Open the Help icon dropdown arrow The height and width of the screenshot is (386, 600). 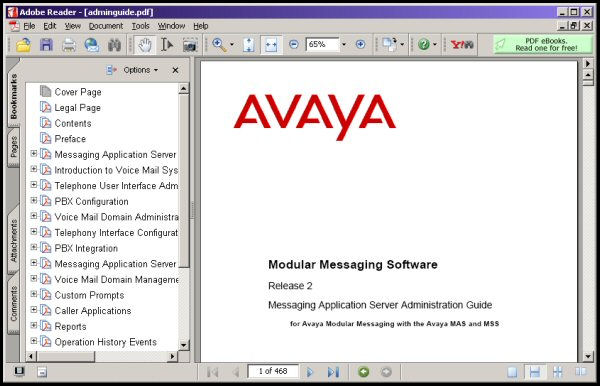pyautogui.click(x=435, y=45)
